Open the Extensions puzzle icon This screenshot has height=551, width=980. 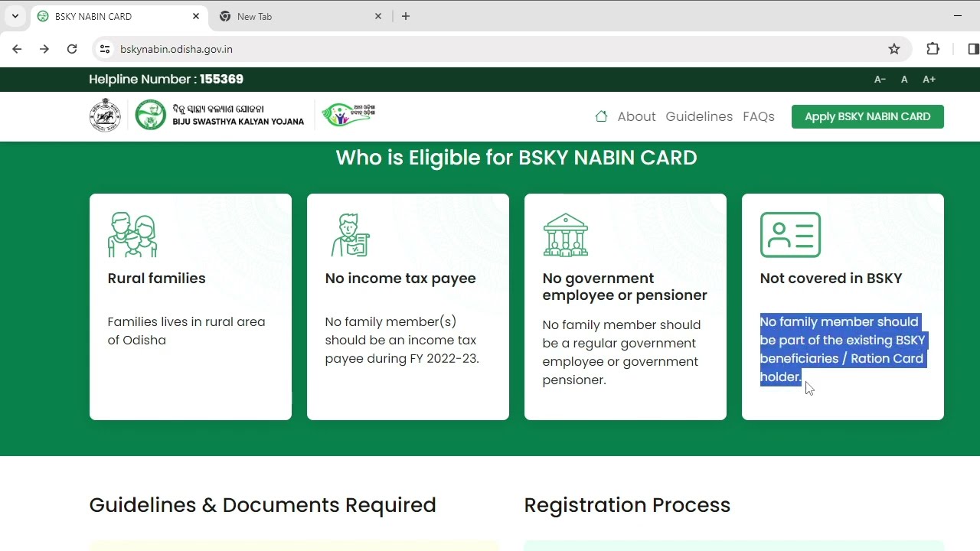point(933,49)
